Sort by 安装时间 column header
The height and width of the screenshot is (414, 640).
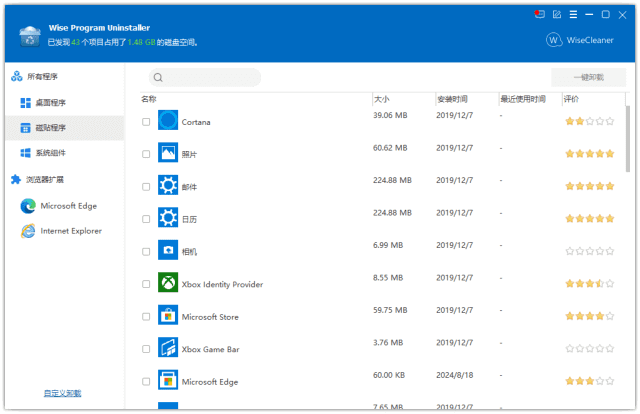452,100
